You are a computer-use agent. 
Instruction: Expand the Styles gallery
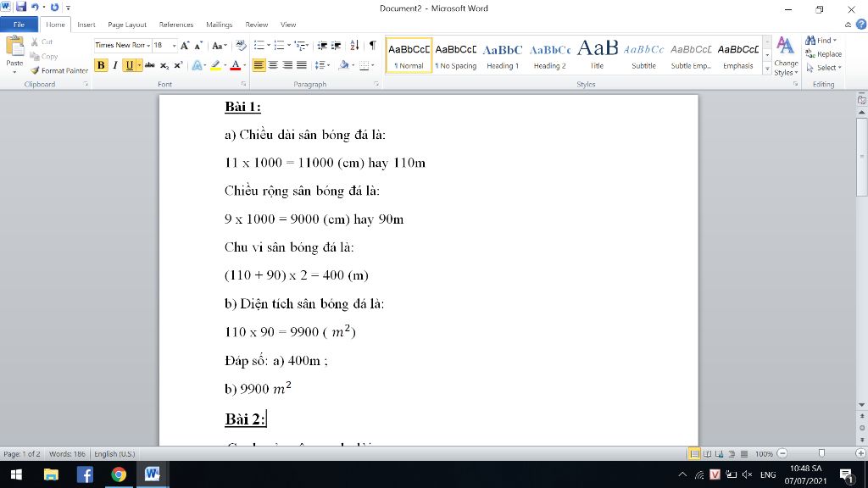pyautogui.click(x=767, y=69)
